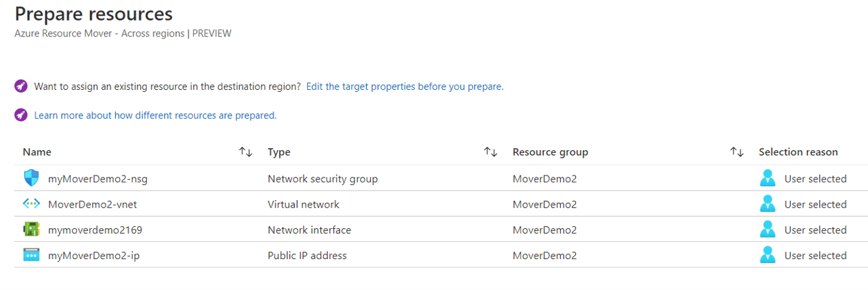The image size is (868, 290).
Task: Click 'Network interface' type cell
Action: [309, 230]
